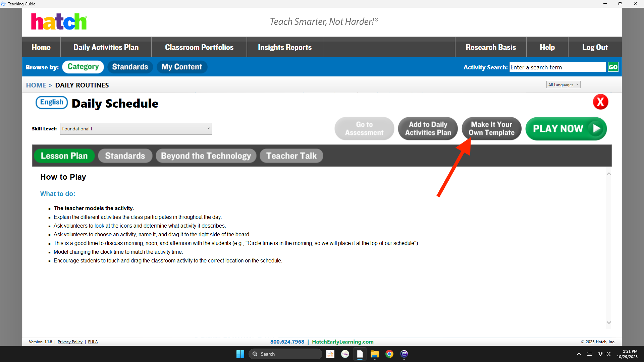Screen dimensions: 644x362
Task: Click the orange pinned taskbar app
Action: click(x=330, y=354)
